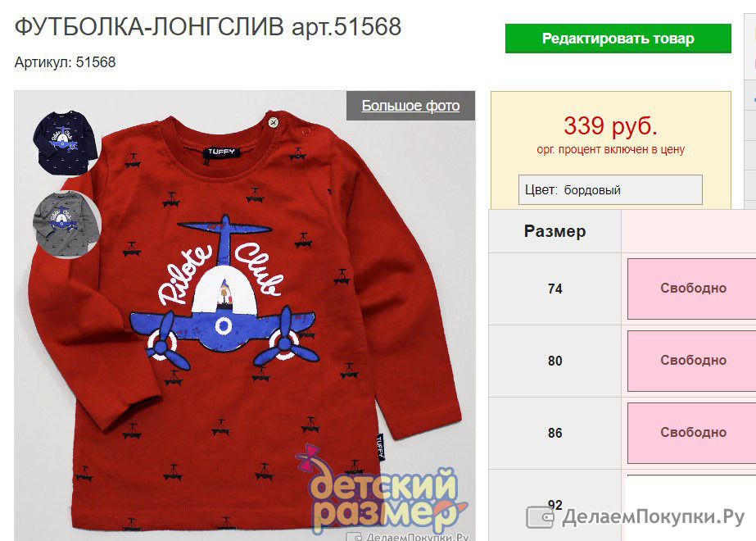Choose Свободно slot for size 74
756x541 pixels.
pos(692,289)
